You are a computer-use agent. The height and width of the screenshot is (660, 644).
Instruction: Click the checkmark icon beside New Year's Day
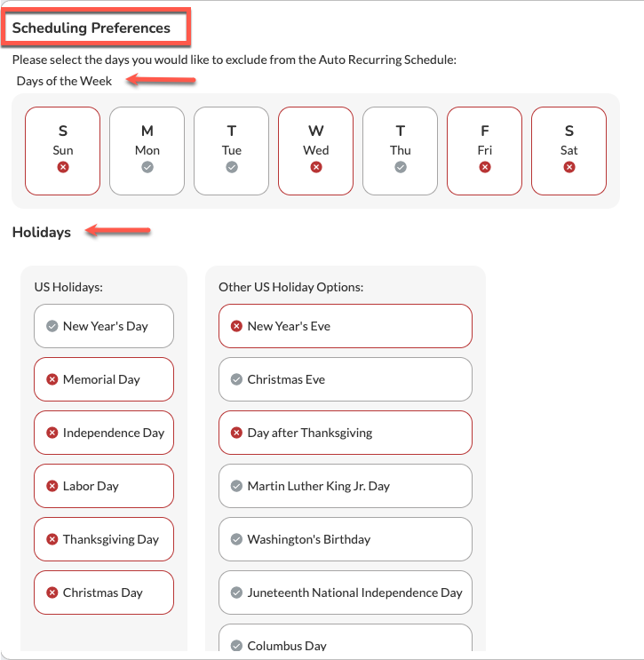tap(52, 326)
